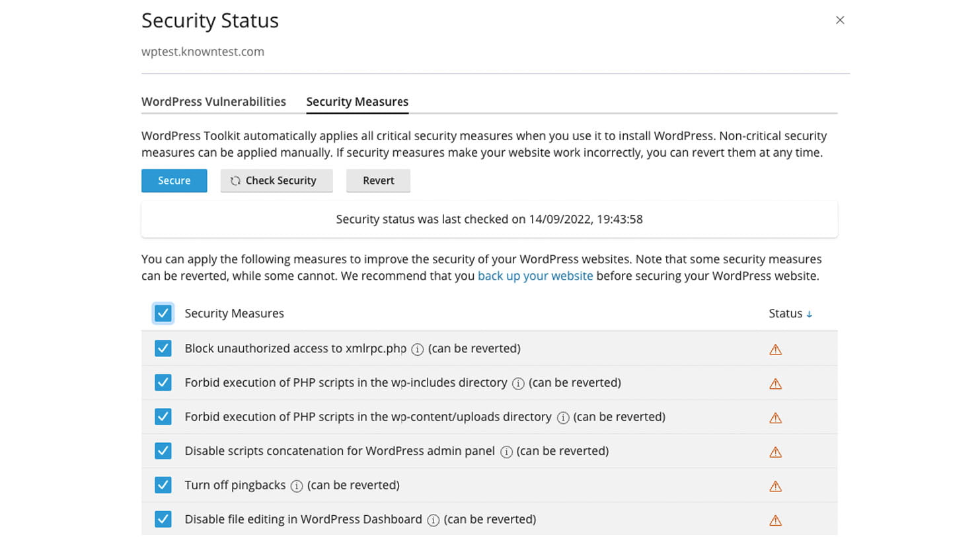Select the Security Measures tab
Screen dimensions: 980x537
(358, 102)
